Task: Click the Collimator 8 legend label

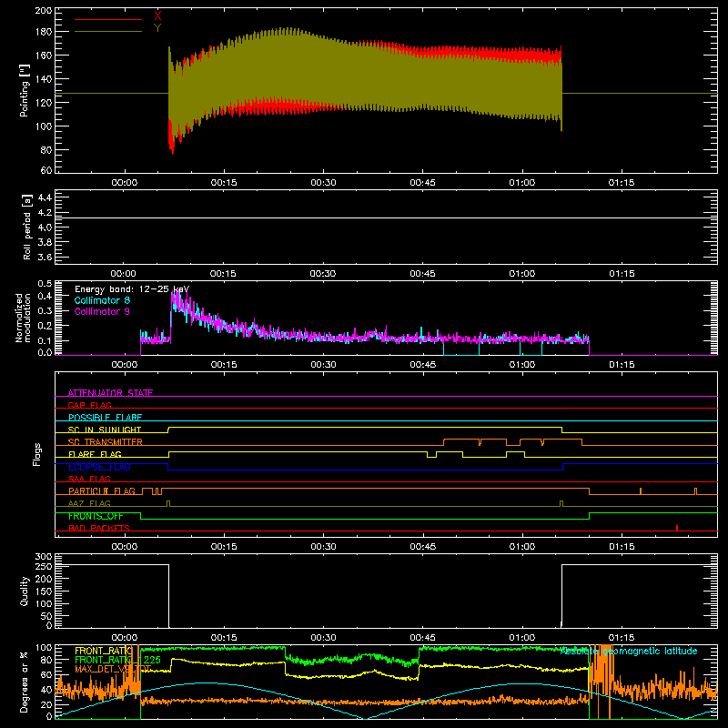Action: [102, 300]
